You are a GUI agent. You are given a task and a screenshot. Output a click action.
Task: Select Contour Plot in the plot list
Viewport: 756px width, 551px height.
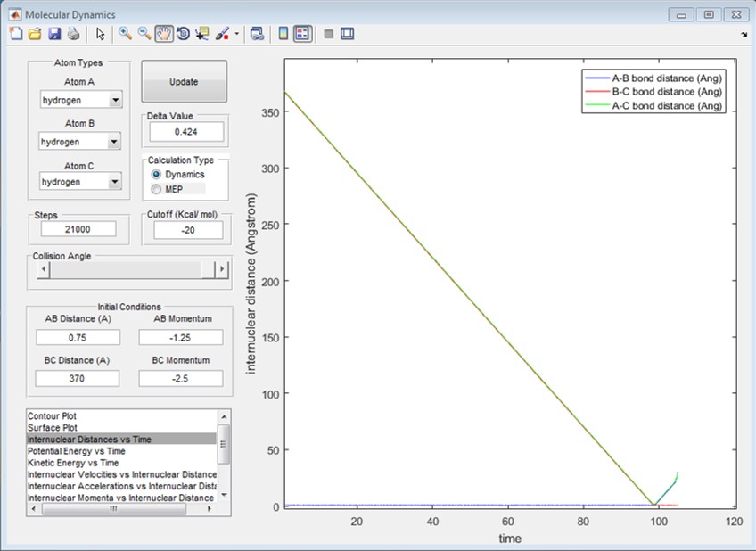pos(121,415)
